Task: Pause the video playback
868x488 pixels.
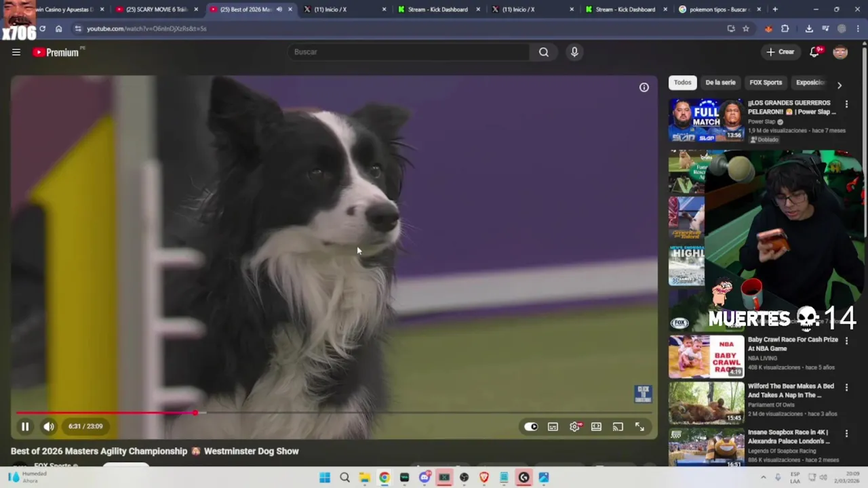Action: [25, 426]
